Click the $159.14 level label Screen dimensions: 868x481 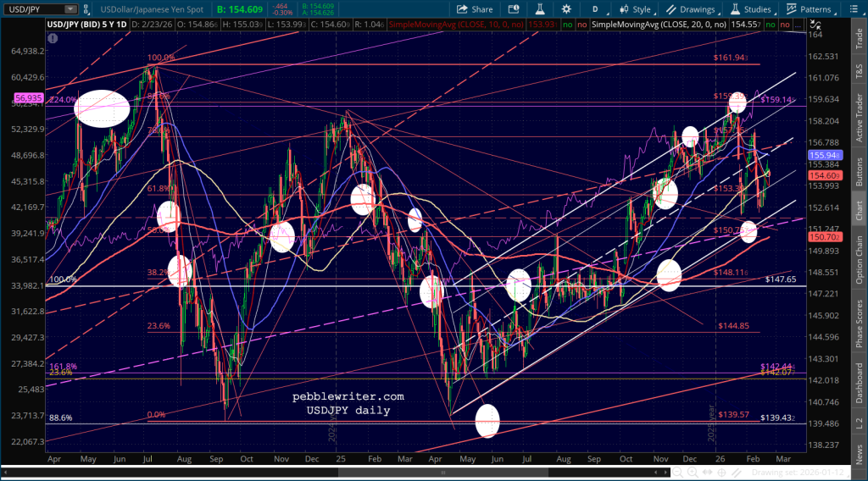pos(778,100)
